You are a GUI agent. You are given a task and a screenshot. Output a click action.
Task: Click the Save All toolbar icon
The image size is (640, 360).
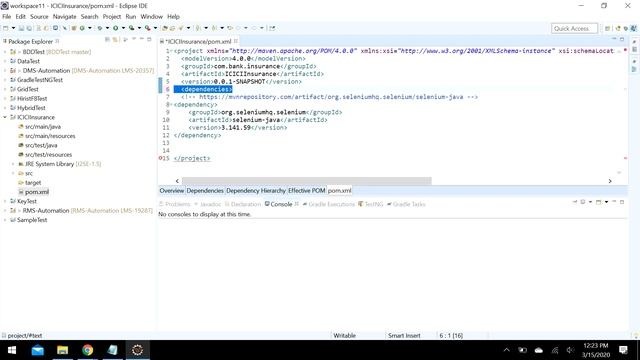point(29,28)
